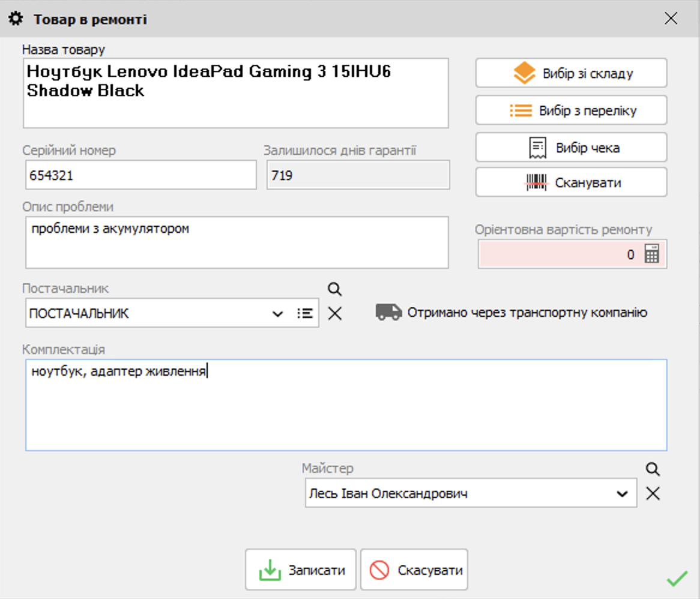Open calculator icon in repair cost field
Viewport: 700px width, 599px height.
[652, 253]
